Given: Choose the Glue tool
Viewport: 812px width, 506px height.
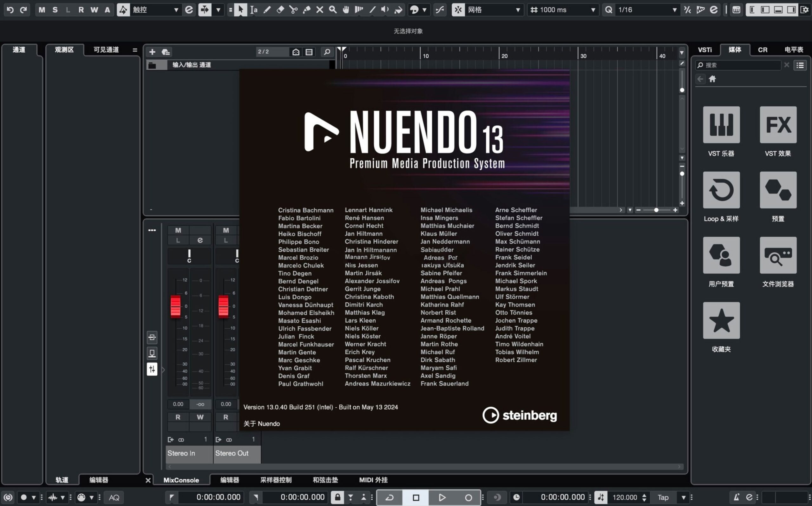Looking at the screenshot, I should [306, 10].
